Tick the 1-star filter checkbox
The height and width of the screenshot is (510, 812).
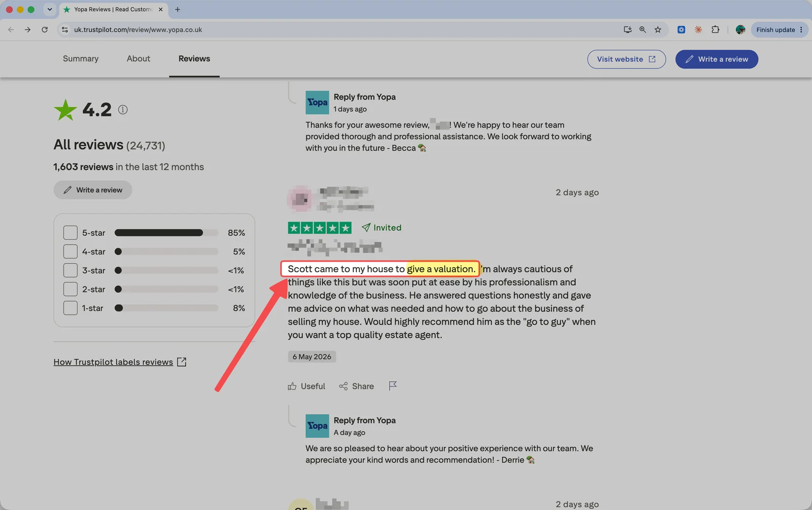tap(70, 308)
